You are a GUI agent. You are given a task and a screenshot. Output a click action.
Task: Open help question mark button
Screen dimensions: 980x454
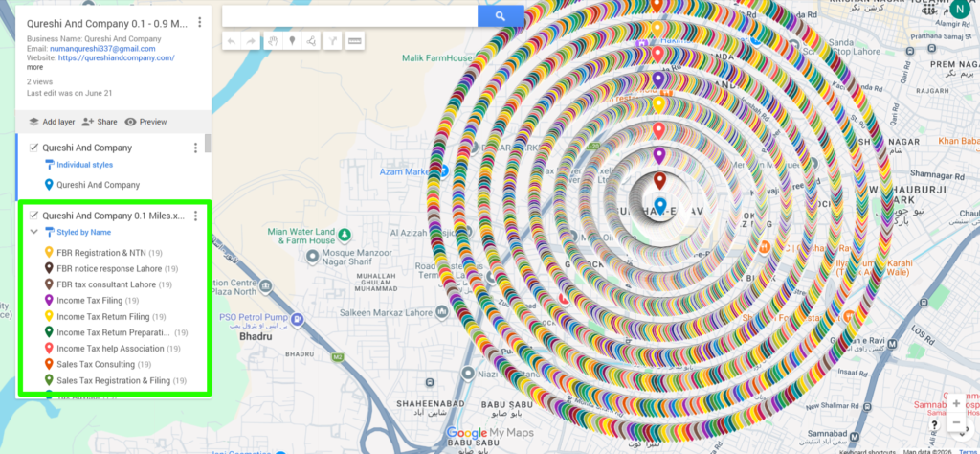[x=934, y=425]
